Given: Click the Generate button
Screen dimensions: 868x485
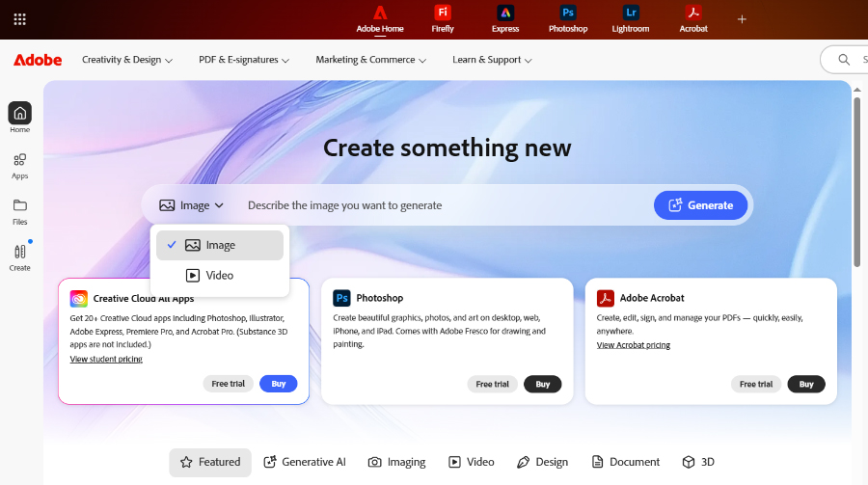Looking at the screenshot, I should (x=701, y=205).
